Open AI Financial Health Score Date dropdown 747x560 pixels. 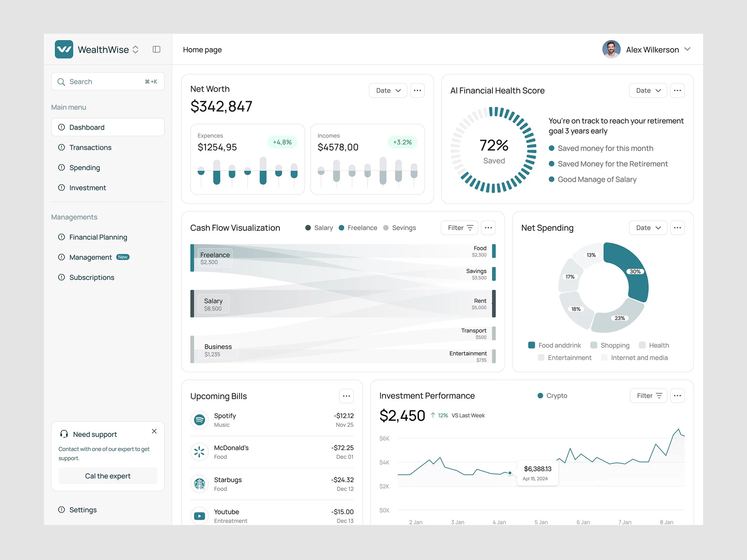648,90
